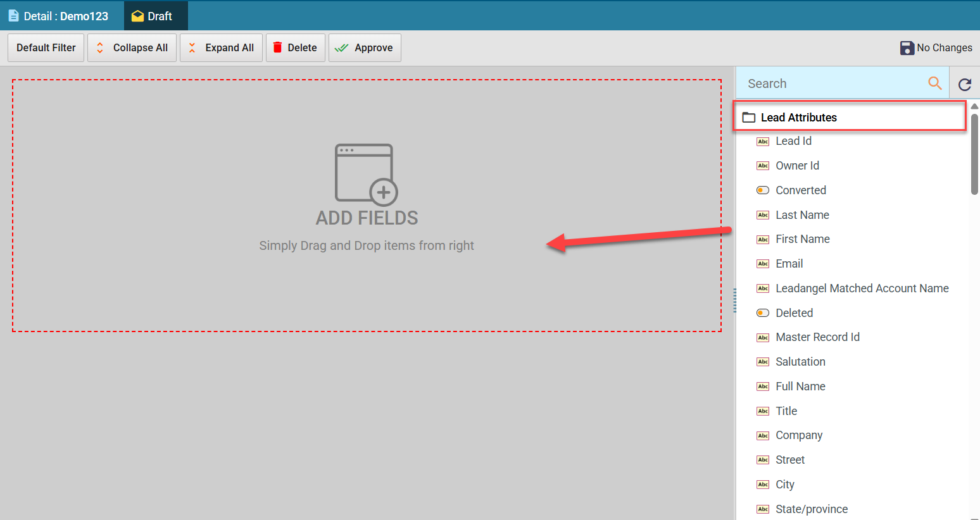The height and width of the screenshot is (520, 980).
Task: Select the Title field
Action: tap(786, 411)
